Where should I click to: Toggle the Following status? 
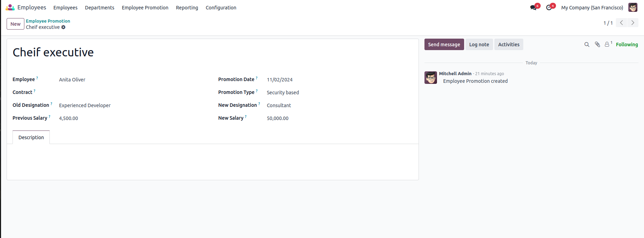pos(627,45)
